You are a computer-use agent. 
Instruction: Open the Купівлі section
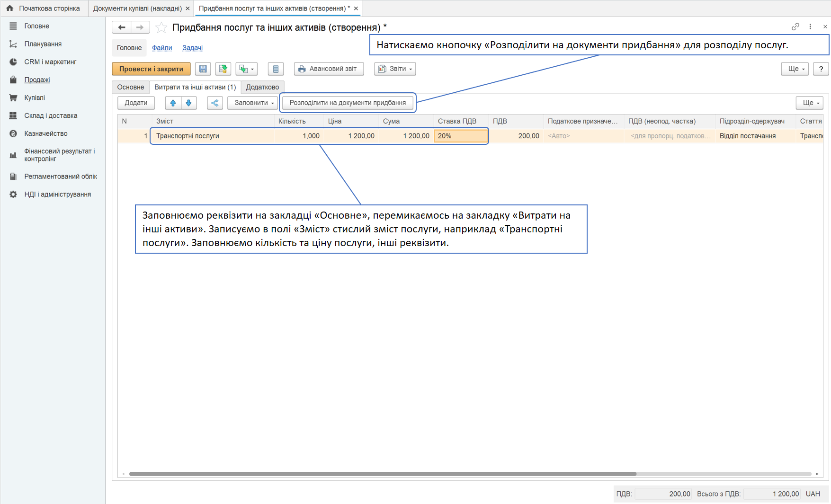(35, 98)
